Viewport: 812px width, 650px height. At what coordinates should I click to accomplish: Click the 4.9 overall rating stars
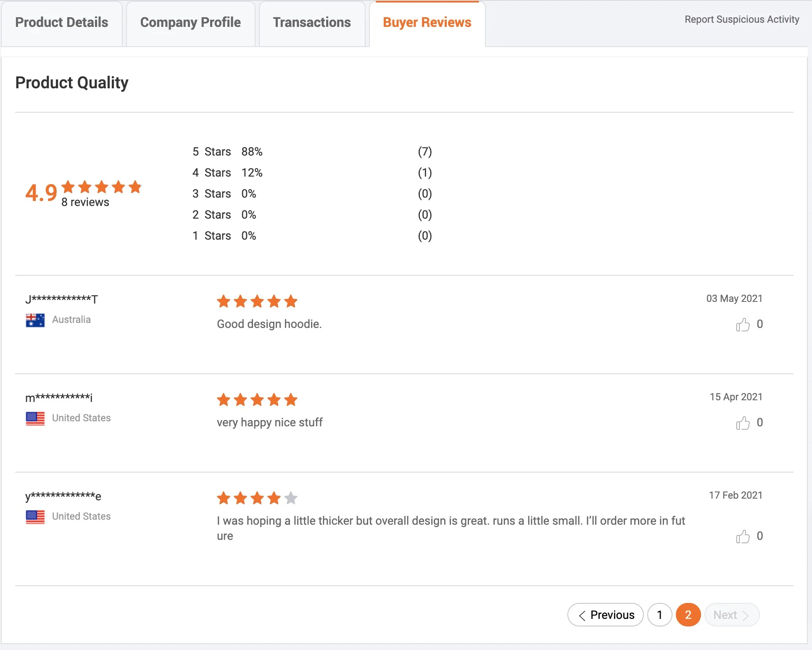click(x=101, y=186)
